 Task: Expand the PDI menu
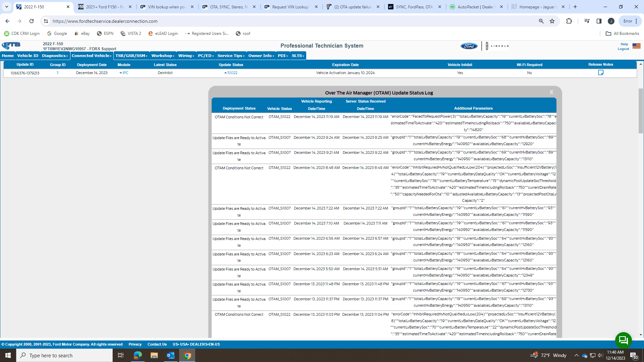(x=283, y=56)
